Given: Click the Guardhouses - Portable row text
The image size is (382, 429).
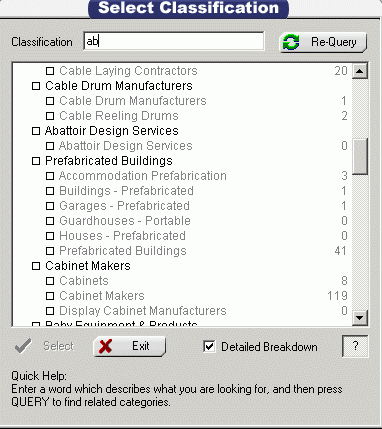Looking at the screenshot, I should click(x=125, y=221).
